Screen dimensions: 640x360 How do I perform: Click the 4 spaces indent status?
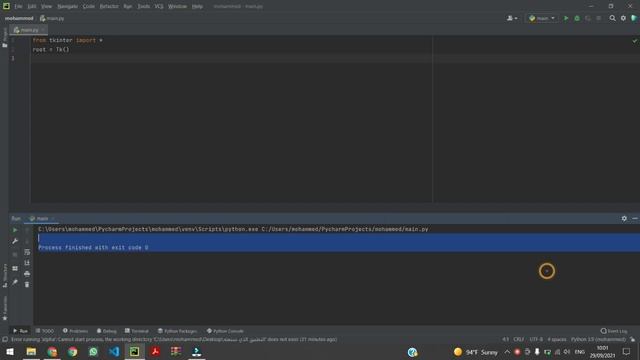pos(557,340)
